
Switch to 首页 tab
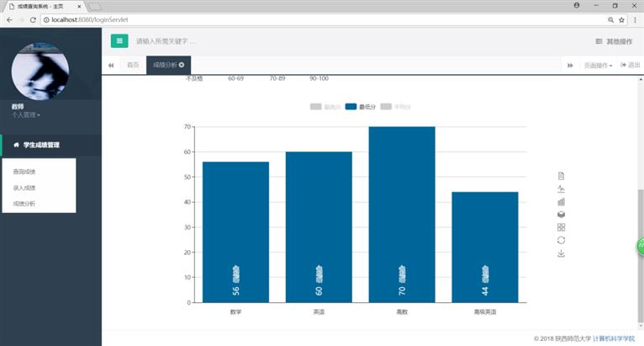[133, 65]
